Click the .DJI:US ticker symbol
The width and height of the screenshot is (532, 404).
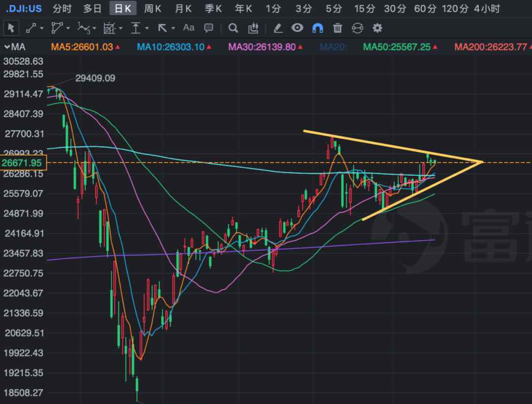(24, 8)
